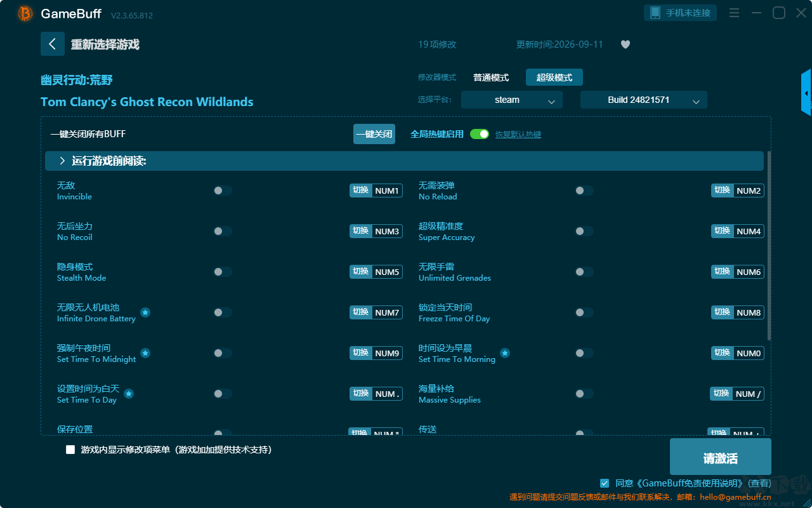
Task: Toggle Unlimited Grenades on
Action: tap(584, 272)
